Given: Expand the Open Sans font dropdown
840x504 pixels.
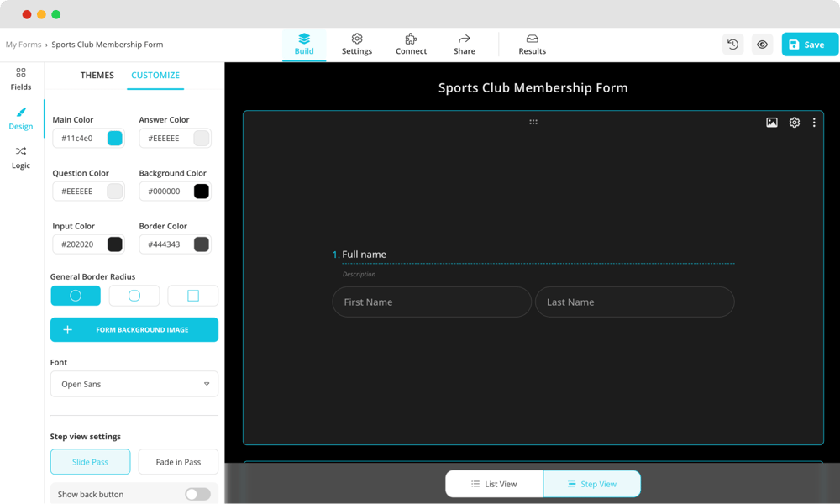Looking at the screenshot, I should coord(134,384).
